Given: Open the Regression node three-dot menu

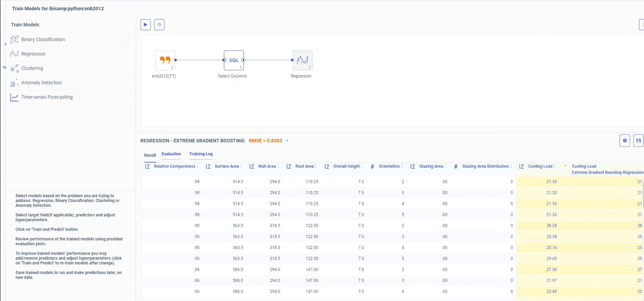Looking at the screenshot, I should click(310, 67).
